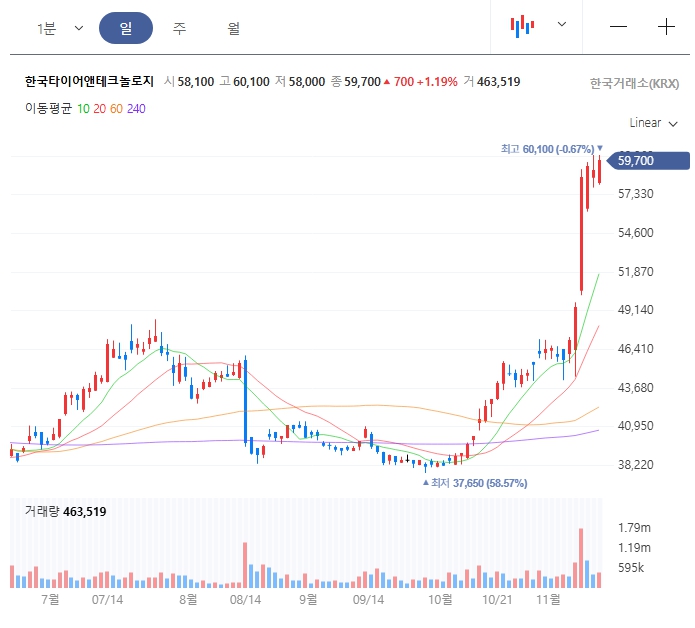Screen dimensions: 695x628
Task: Toggle the 240-day moving average line
Action: click(x=136, y=109)
